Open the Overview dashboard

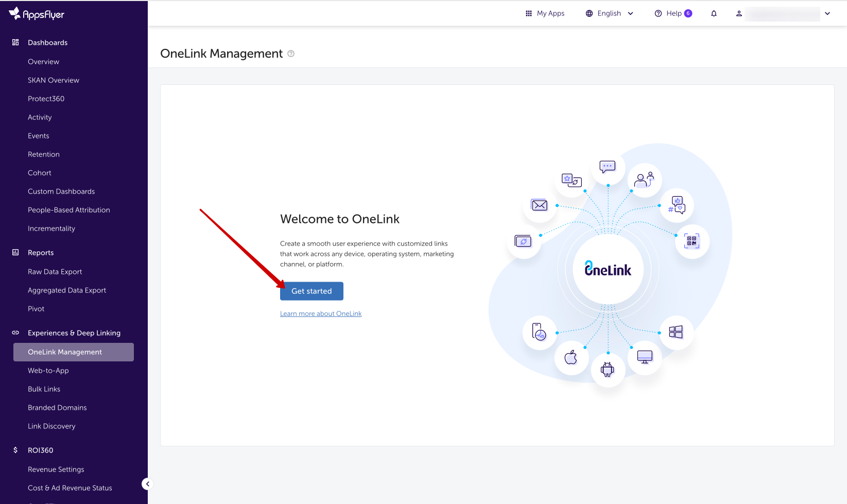click(x=43, y=61)
